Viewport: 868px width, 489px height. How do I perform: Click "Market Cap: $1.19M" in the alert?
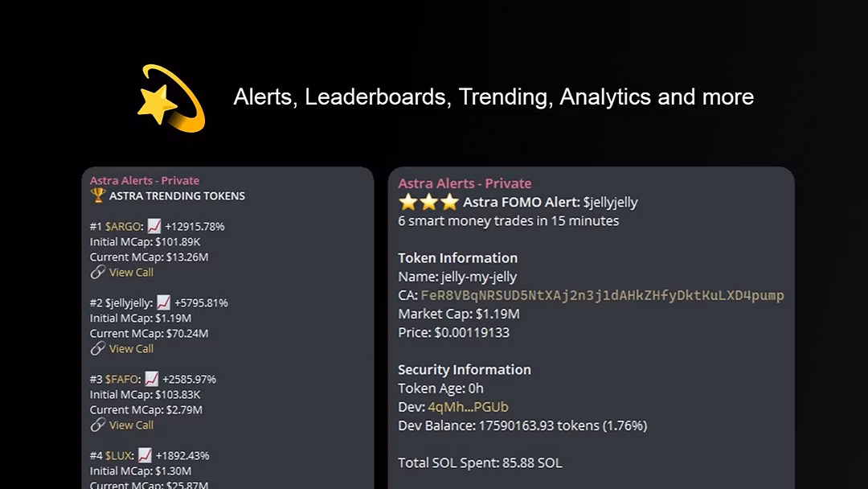459,314
